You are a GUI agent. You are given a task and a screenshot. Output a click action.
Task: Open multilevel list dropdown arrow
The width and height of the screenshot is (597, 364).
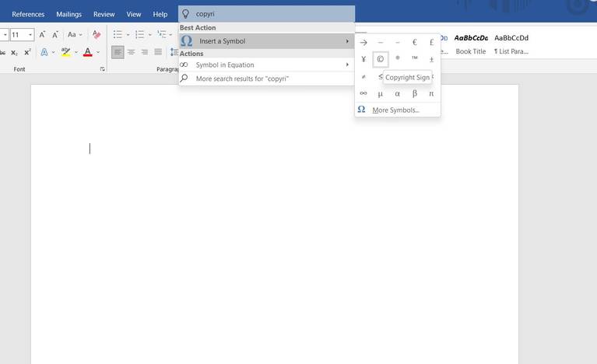(170, 35)
